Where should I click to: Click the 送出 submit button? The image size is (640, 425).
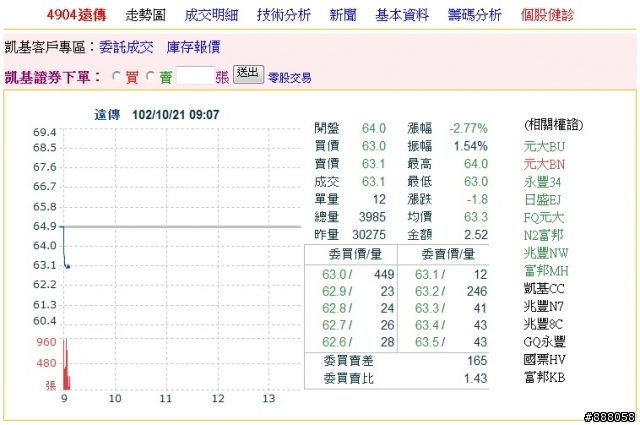[x=248, y=74]
